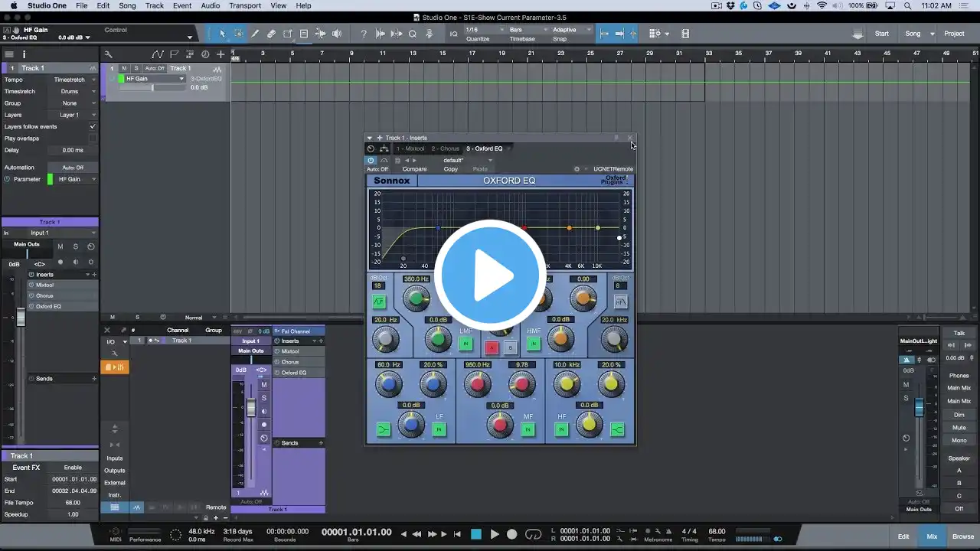The image size is (980, 551).
Task: Click the add track plus icon
Action: click(220, 54)
